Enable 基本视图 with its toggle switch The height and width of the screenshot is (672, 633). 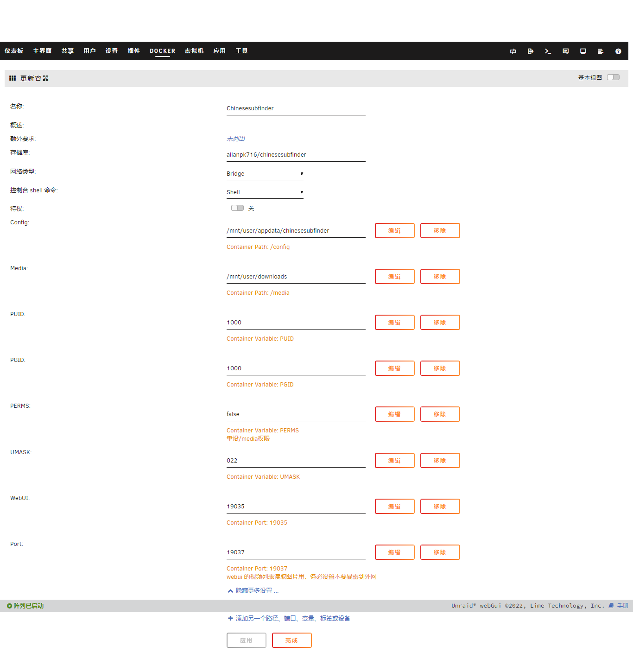point(613,77)
